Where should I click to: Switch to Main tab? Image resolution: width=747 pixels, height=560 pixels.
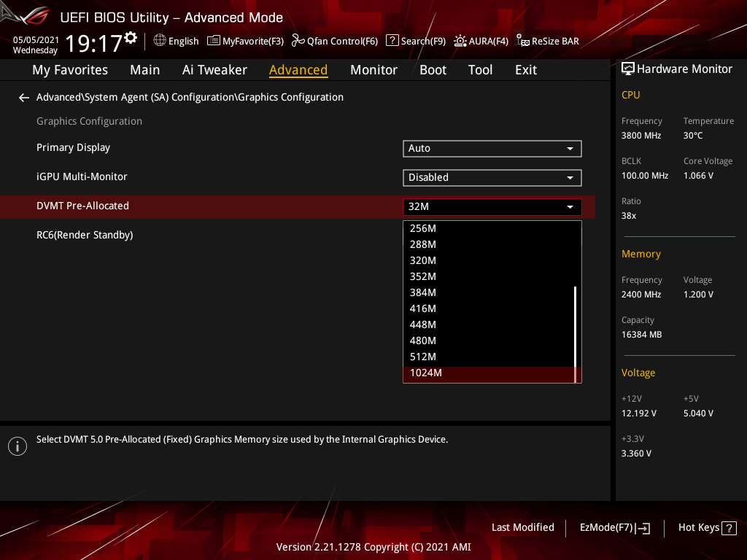(x=145, y=70)
